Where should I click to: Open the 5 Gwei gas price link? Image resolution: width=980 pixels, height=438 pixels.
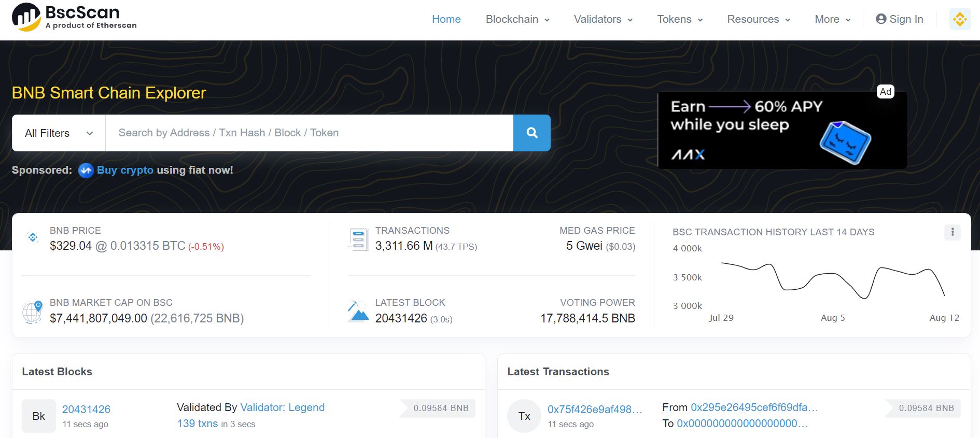pyautogui.click(x=584, y=246)
